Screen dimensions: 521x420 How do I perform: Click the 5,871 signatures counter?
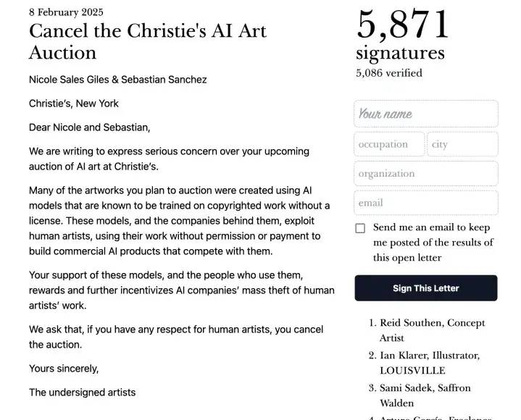coord(402,35)
